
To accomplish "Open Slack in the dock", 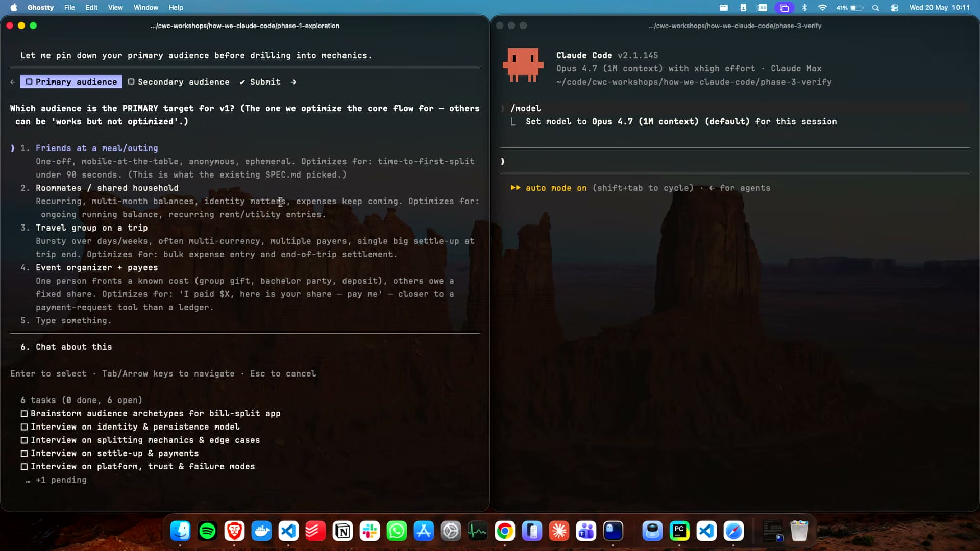I will pyautogui.click(x=370, y=531).
